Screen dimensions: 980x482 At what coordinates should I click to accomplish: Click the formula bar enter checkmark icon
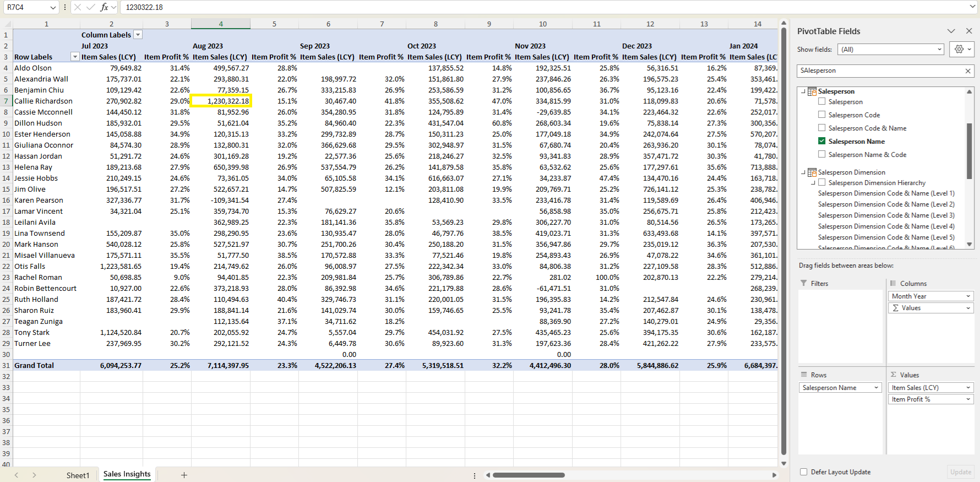pyautogui.click(x=90, y=7)
